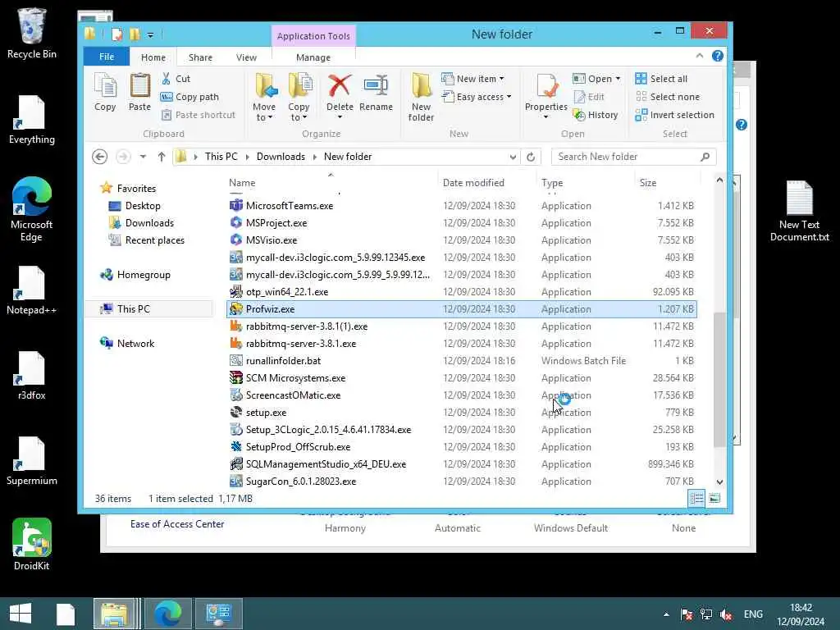Click the Application Tools contextual tab
Image resolution: width=840 pixels, height=630 pixels.
click(313, 36)
